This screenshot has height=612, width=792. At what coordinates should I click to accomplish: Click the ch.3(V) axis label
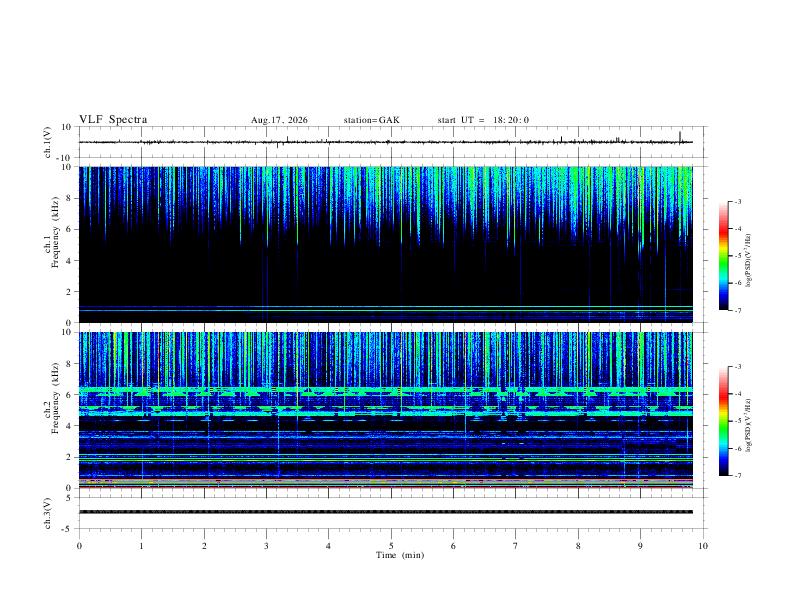(x=47, y=513)
